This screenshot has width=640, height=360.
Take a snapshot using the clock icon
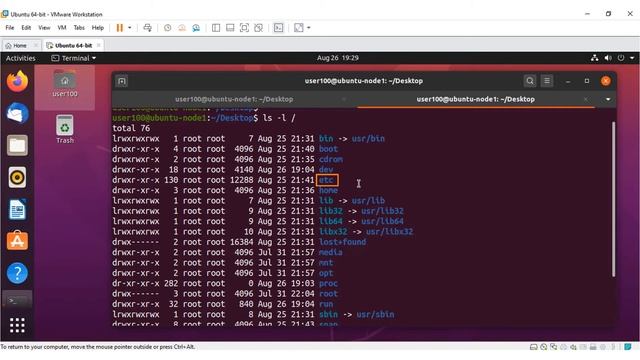[167, 28]
